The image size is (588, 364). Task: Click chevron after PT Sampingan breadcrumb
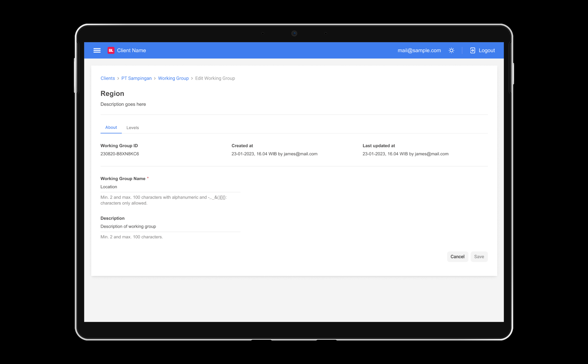pyautogui.click(x=155, y=79)
